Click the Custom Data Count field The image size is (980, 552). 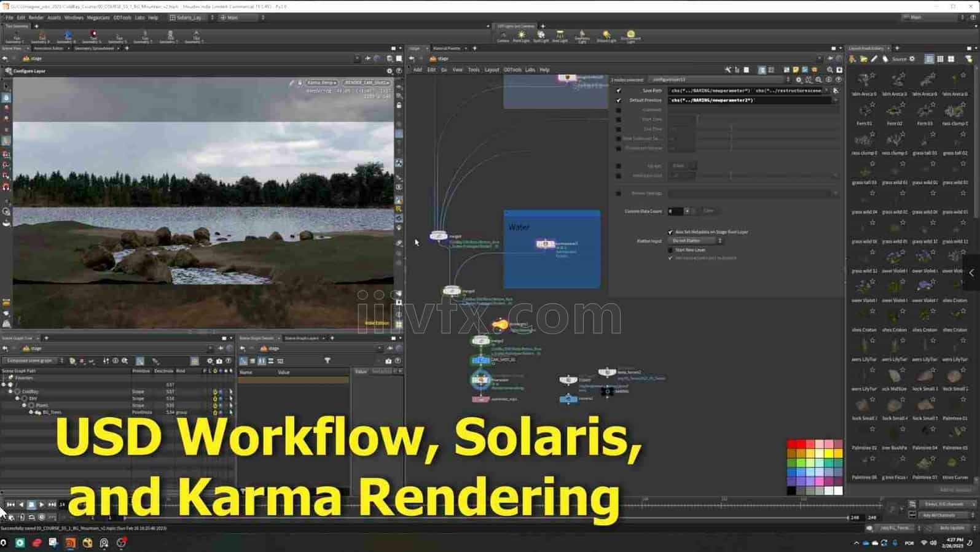pyautogui.click(x=675, y=211)
